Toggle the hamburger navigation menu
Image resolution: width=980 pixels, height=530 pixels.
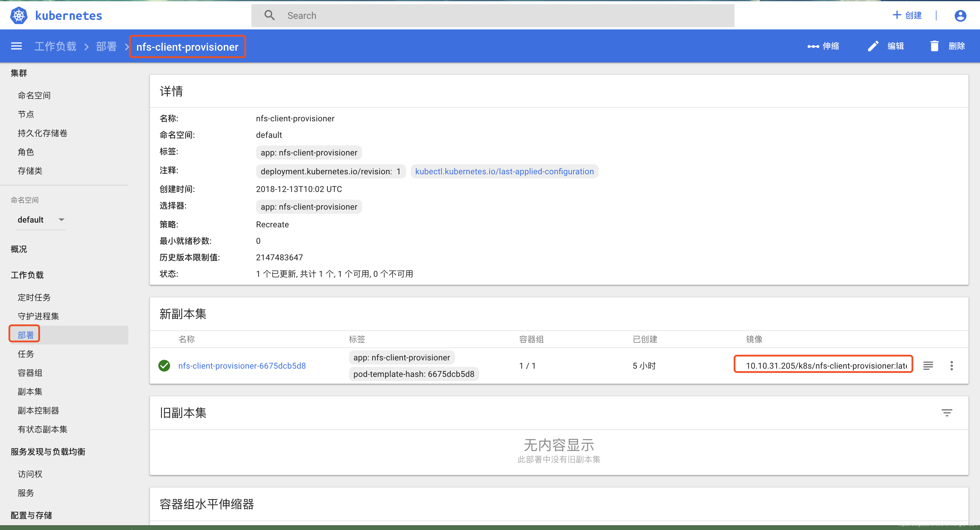point(16,47)
